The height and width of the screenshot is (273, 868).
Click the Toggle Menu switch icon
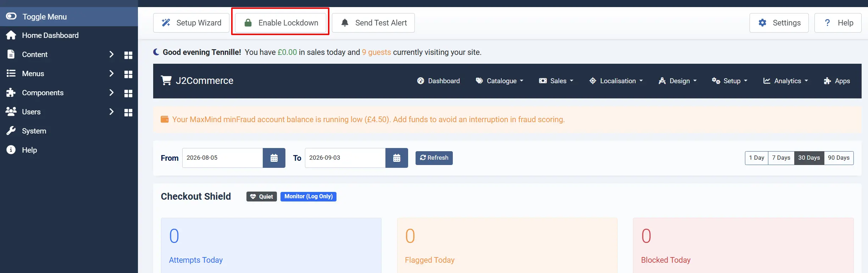click(x=11, y=16)
